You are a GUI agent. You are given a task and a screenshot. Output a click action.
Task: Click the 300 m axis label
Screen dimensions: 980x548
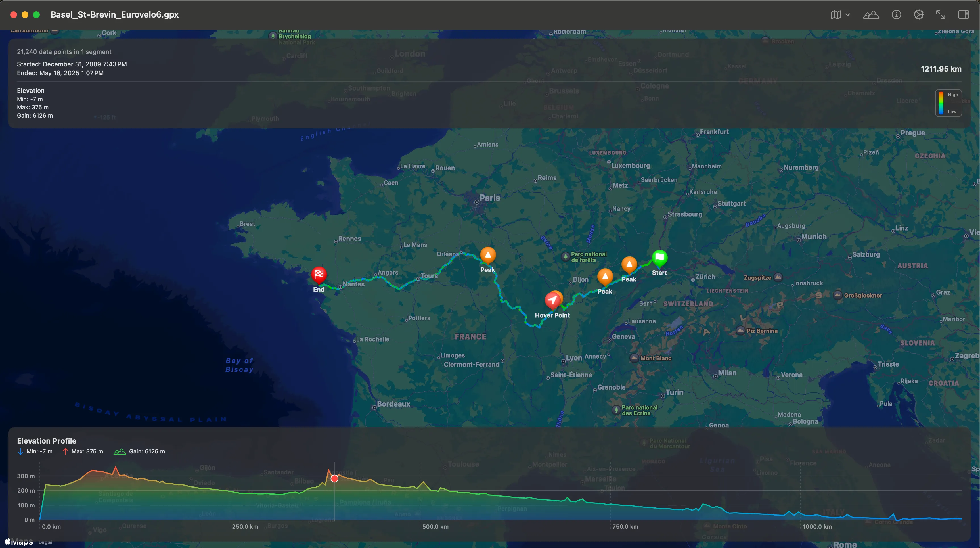(26, 476)
